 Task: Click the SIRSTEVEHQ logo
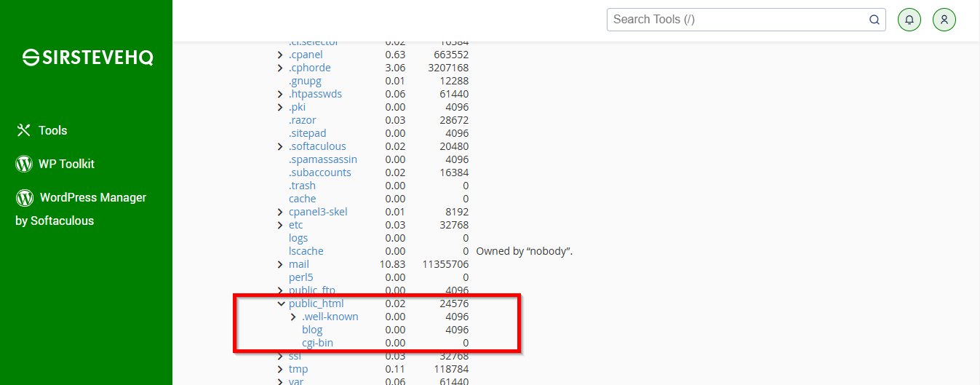click(x=88, y=57)
